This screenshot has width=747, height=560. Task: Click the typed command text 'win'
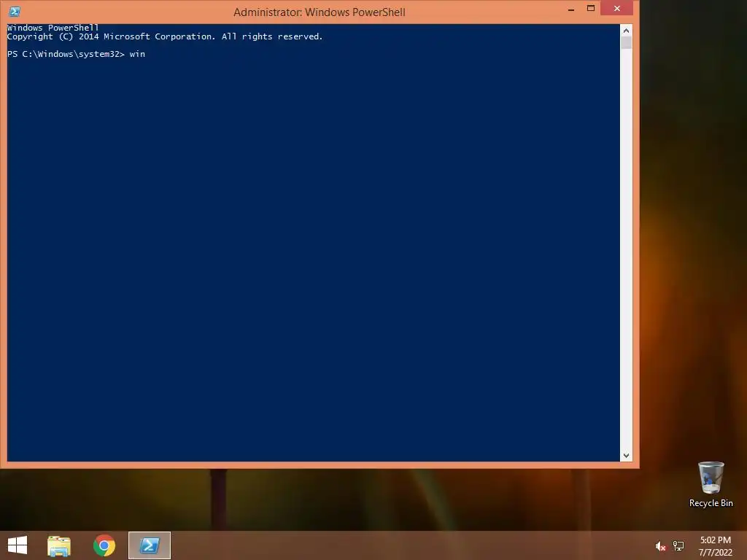click(x=137, y=54)
